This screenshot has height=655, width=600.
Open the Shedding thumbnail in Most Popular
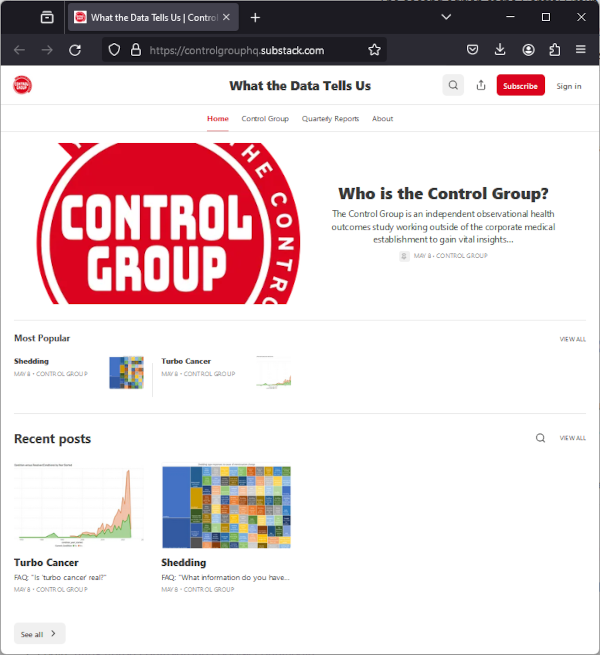click(127, 373)
